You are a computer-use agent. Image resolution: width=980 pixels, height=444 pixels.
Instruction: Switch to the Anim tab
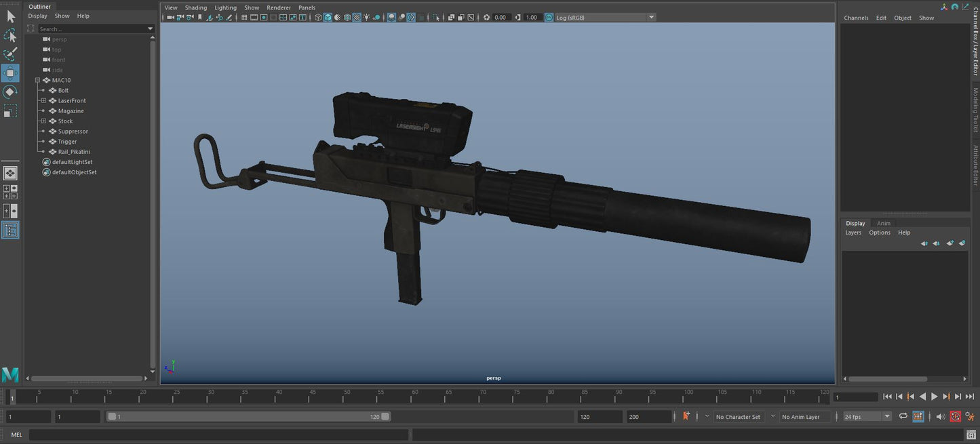coord(884,223)
